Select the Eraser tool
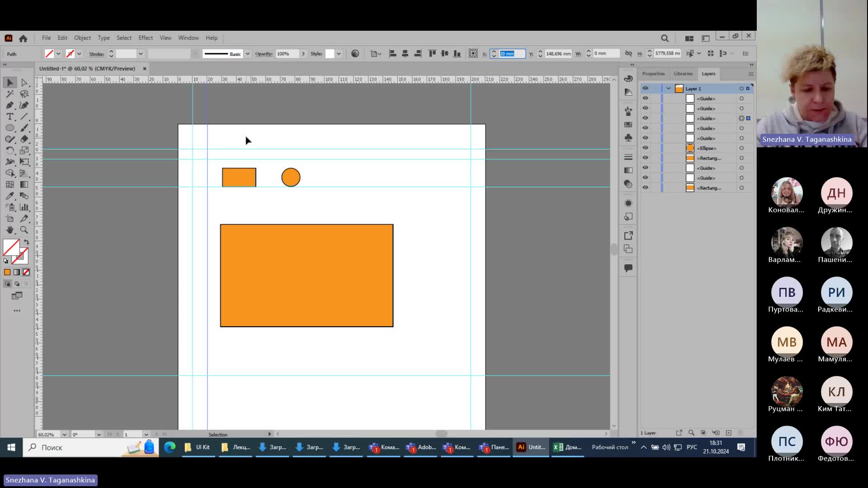Viewport: 868px width, 488px height. pos(24,139)
